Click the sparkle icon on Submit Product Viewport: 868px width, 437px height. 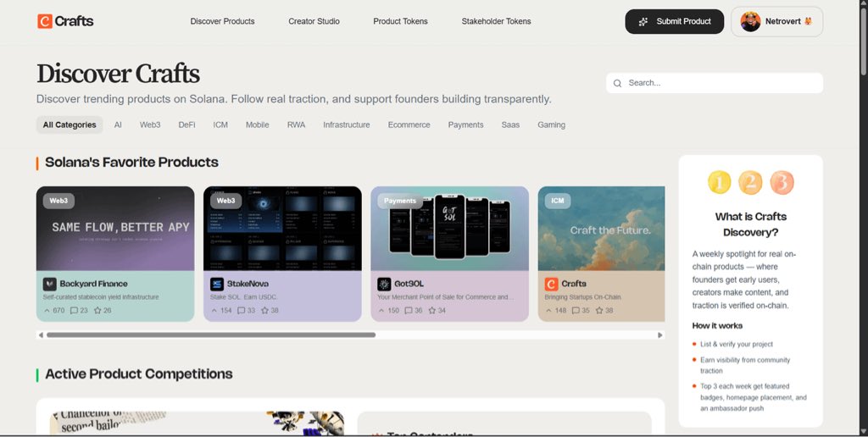pyautogui.click(x=643, y=21)
